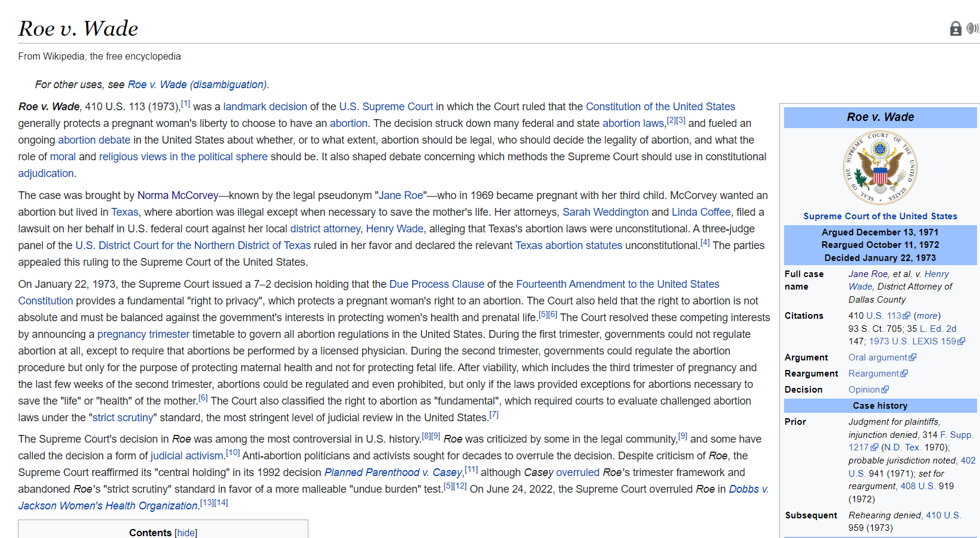The image size is (980, 538).
Task: Open the Henry Wade link in paragraph
Action: click(395, 229)
